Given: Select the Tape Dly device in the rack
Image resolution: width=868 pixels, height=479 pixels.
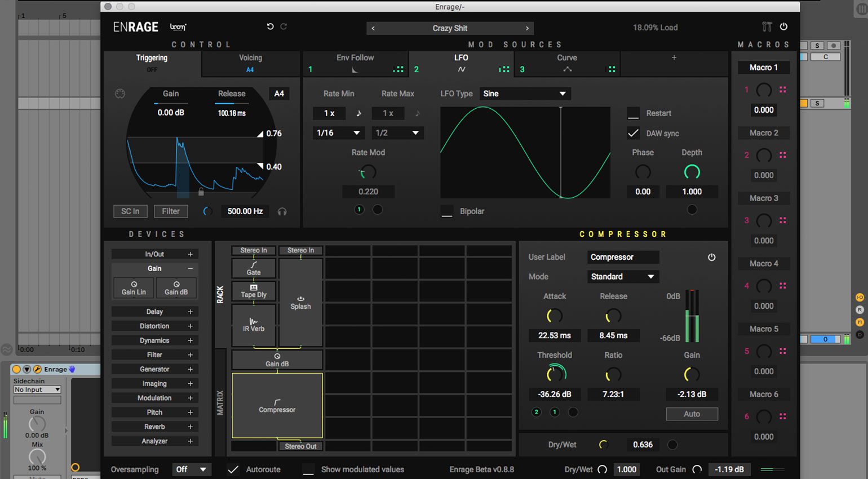Looking at the screenshot, I should pos(254,291).
